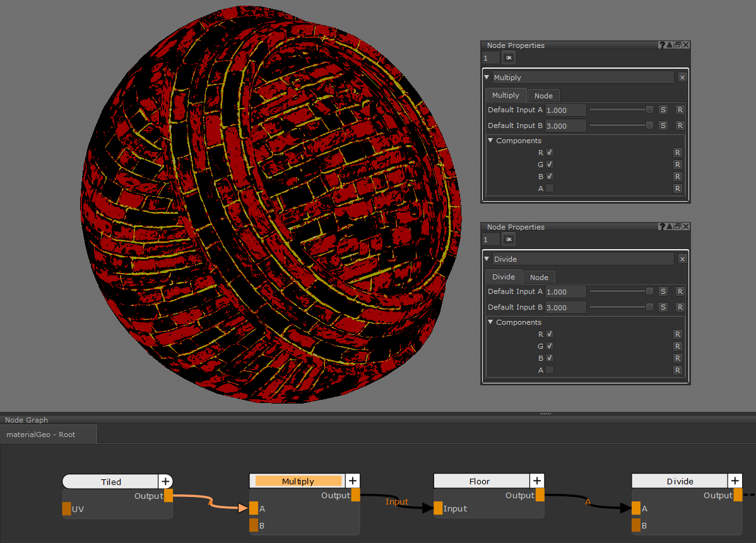Screen dimensions: 756x543
Task: Collapse the Components section in Divide properties
Action: point(491,322)
